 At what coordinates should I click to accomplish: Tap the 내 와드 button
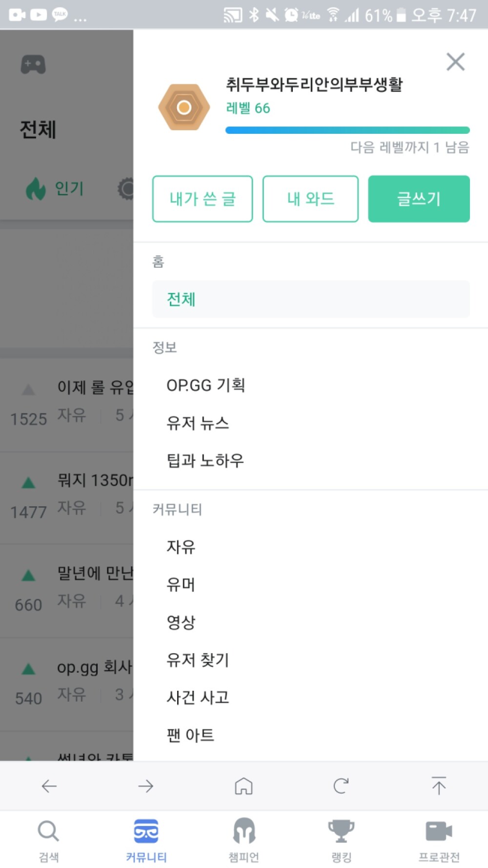[x=310, y=199]
